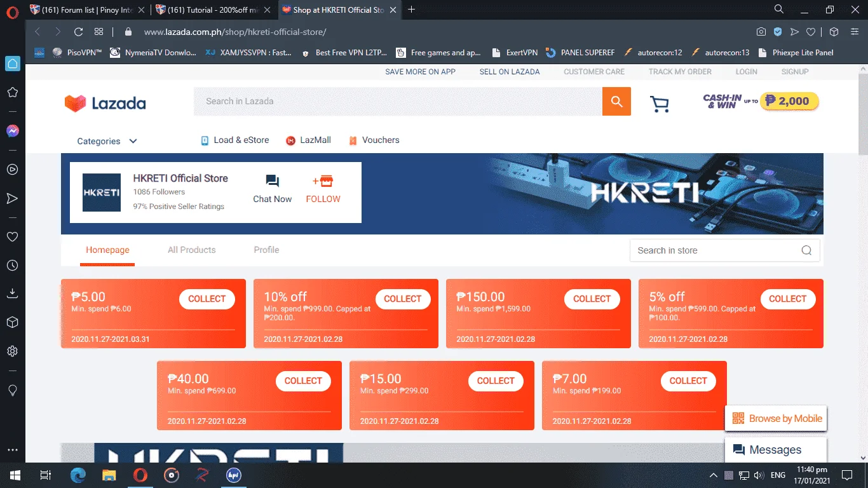Viewport: 868px width, 488px height.
Task: Click the orange Lazada search button
Action: pos(616,101)
